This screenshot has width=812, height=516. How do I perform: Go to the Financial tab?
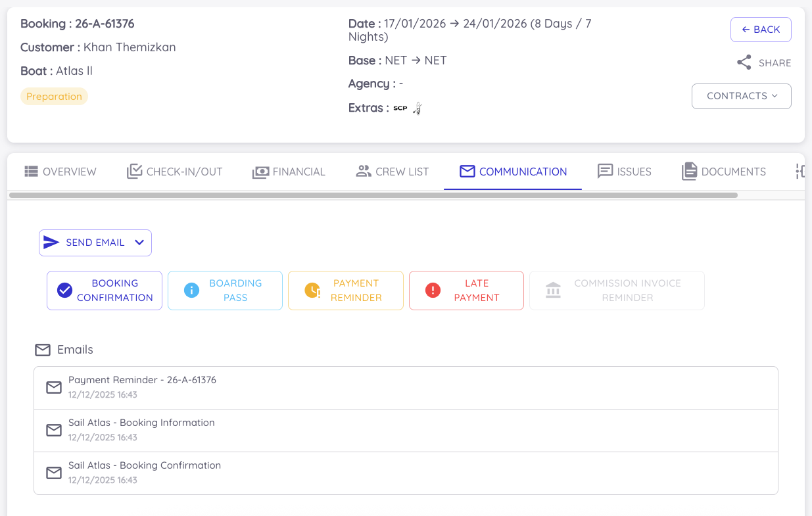click(x=289, y=172)
